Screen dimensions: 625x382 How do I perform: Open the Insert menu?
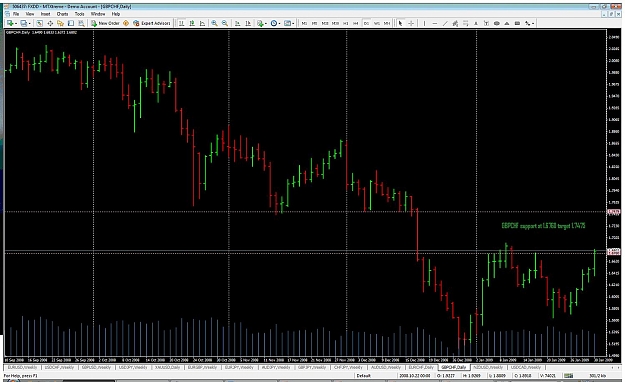tap(45, 14)
